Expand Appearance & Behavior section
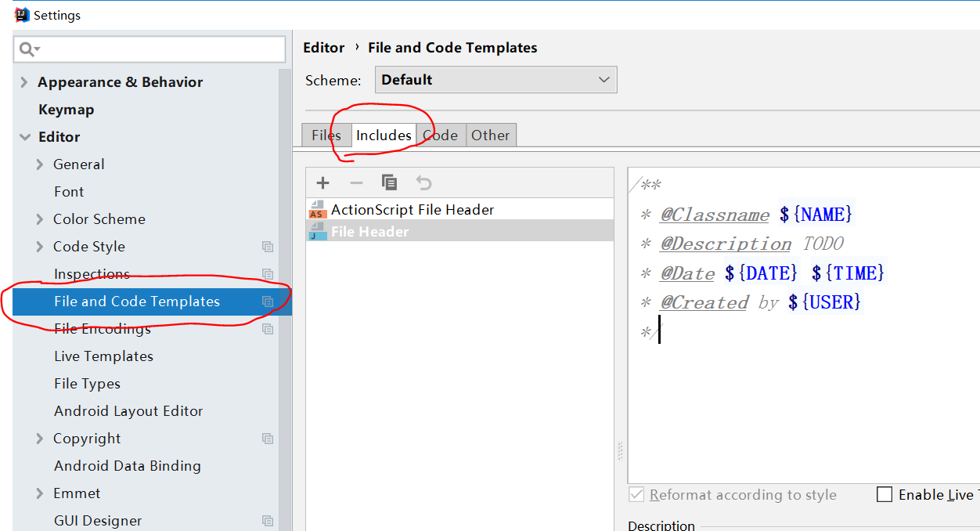Screen dimensions: 980x531 (24, 82)
